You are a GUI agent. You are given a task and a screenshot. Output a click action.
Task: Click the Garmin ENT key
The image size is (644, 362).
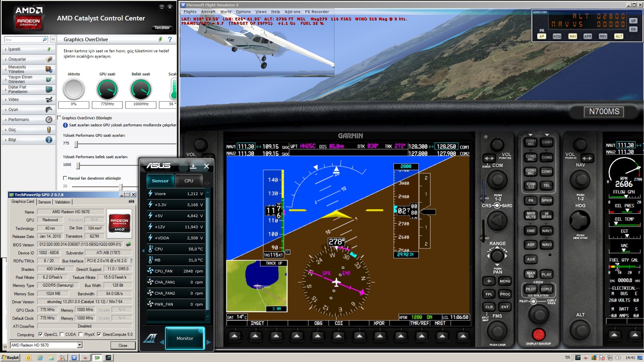point(505,307)
